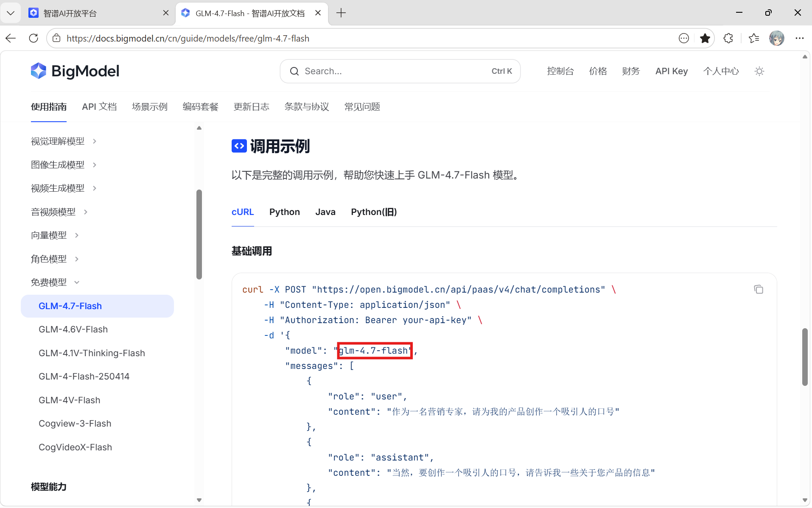Switch to cURL code tab
Viewport: 812px width, 508px height.
243,212
